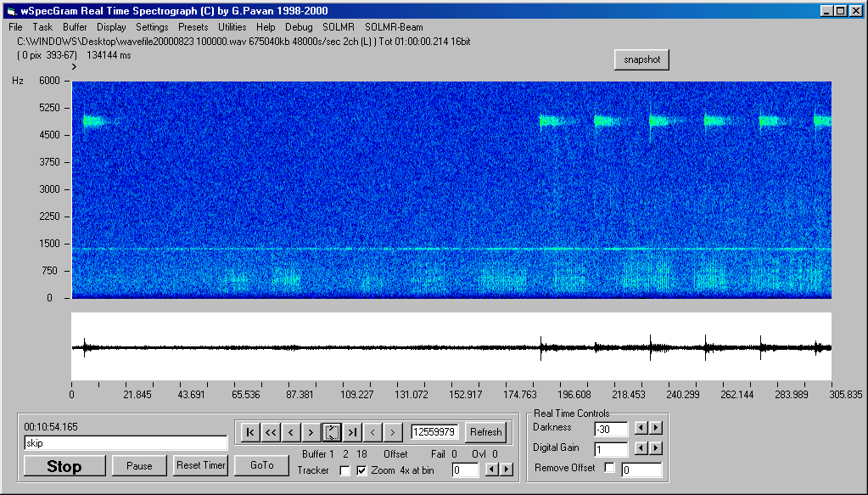Open the Buffer menu
The image size is (868, 495).
75,27
